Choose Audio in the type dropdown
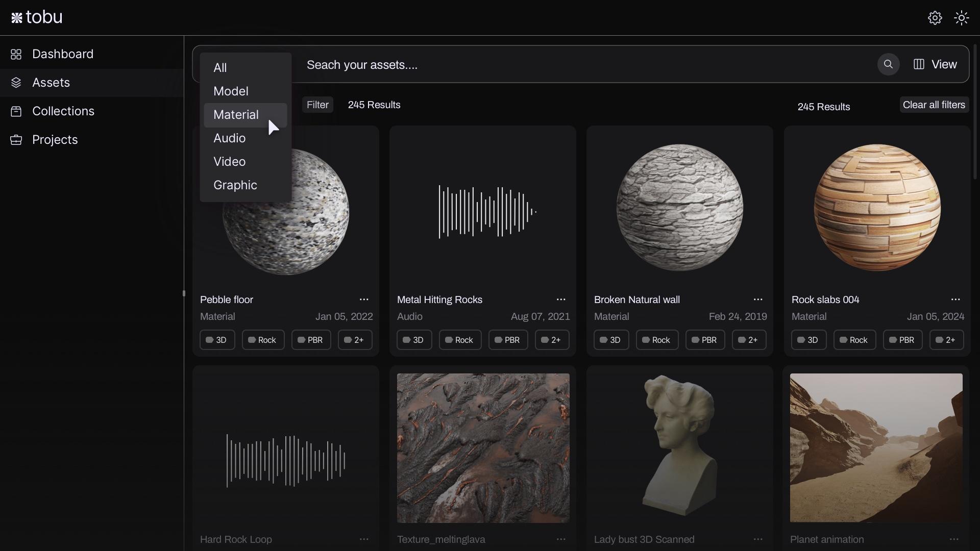 point(246,138)
